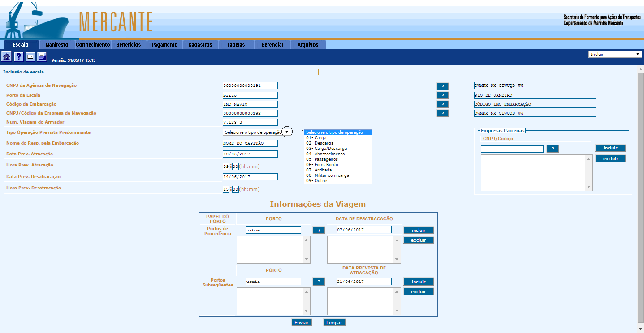644x333 pixels.
Task: Click down arrow in Empresas Parceiras list
Action: (589, 186)
